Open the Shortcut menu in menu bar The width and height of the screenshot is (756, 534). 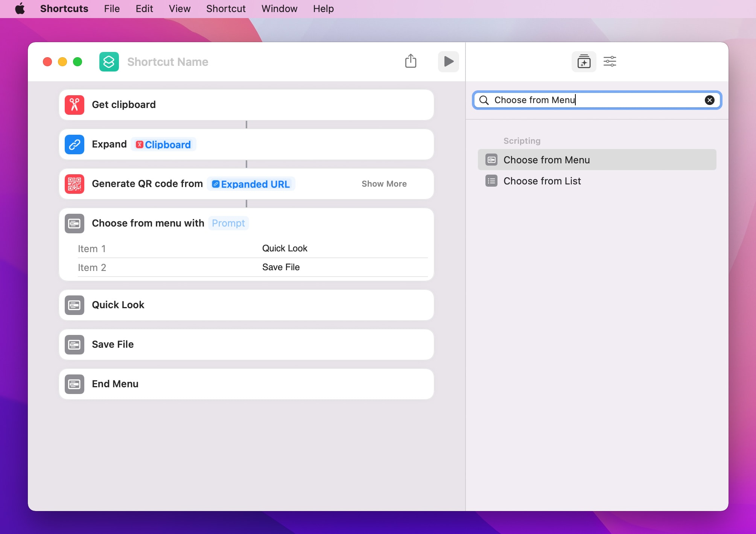click(x=226, y=9)
